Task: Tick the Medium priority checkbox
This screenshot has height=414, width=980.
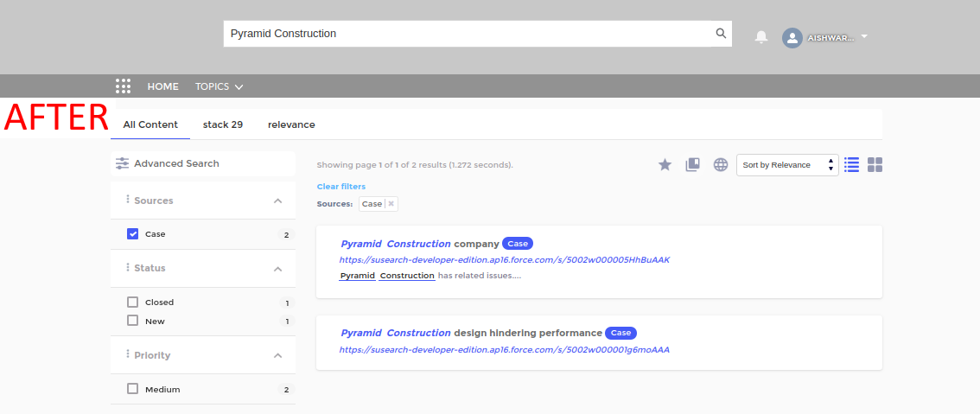Action: (x=133, y=390)
